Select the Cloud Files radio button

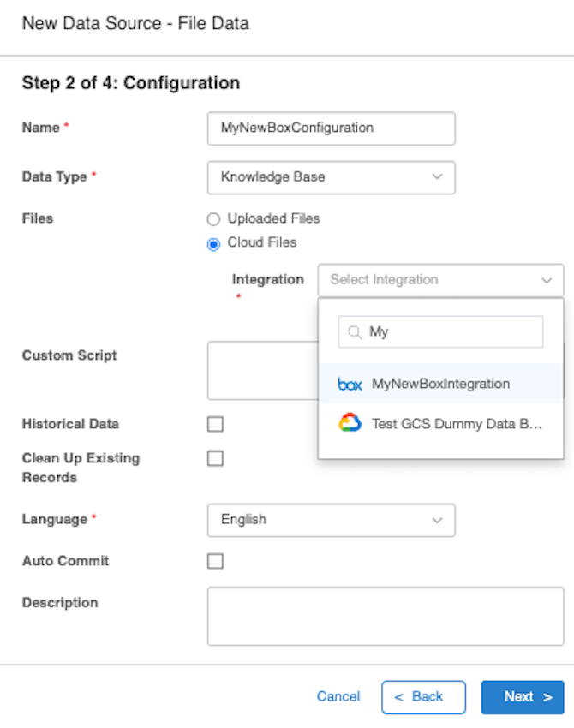click(213, 244)
